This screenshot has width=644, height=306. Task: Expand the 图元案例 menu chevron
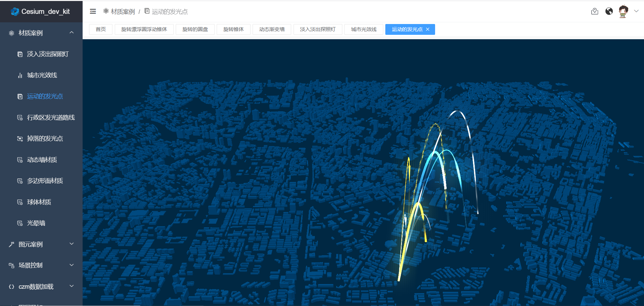click(x=71, y=244)
